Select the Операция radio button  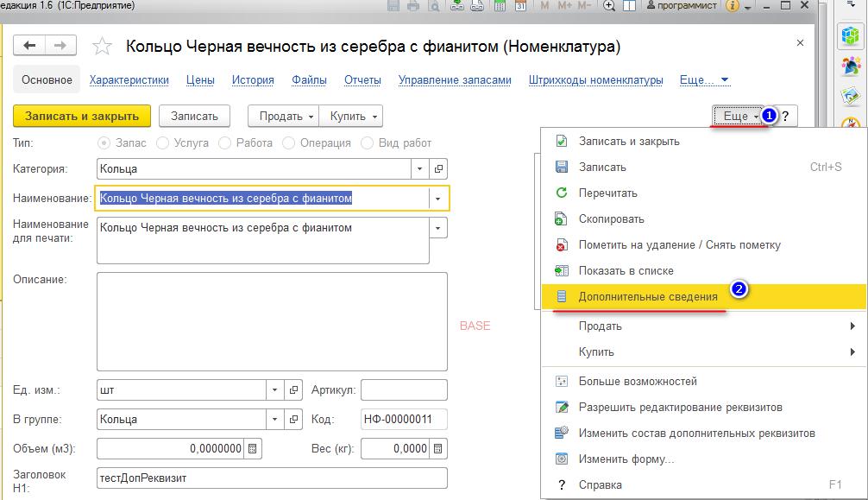(x=289, y=142)
